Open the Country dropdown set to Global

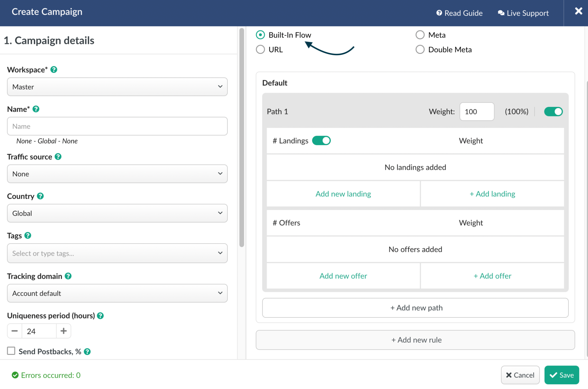[x=117, y=213]
